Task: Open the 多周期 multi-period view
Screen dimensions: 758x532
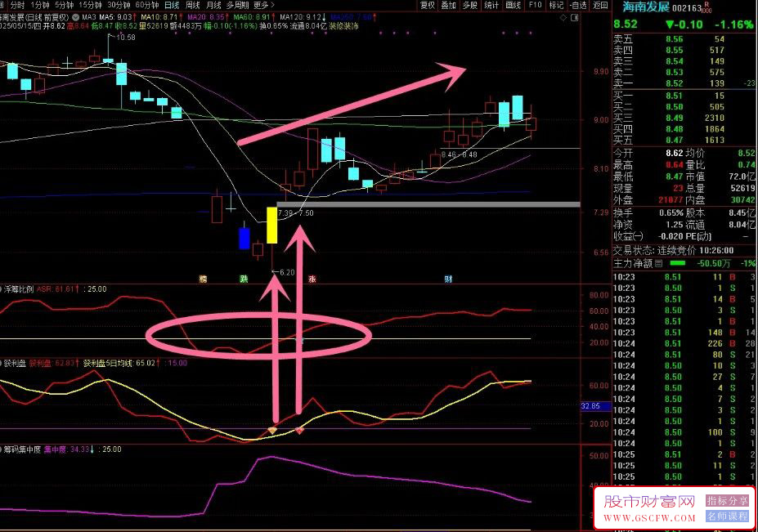Action: coord(237,5)
